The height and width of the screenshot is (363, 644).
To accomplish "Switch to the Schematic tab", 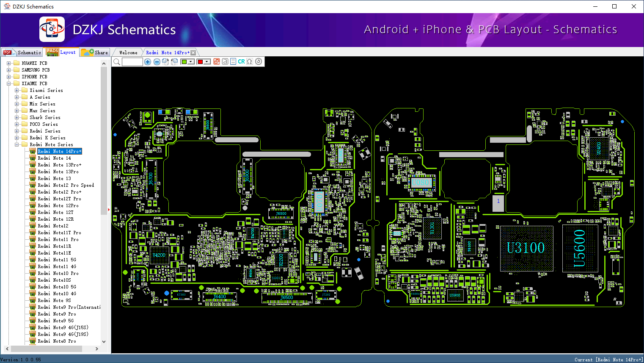I will click(22, 53).
